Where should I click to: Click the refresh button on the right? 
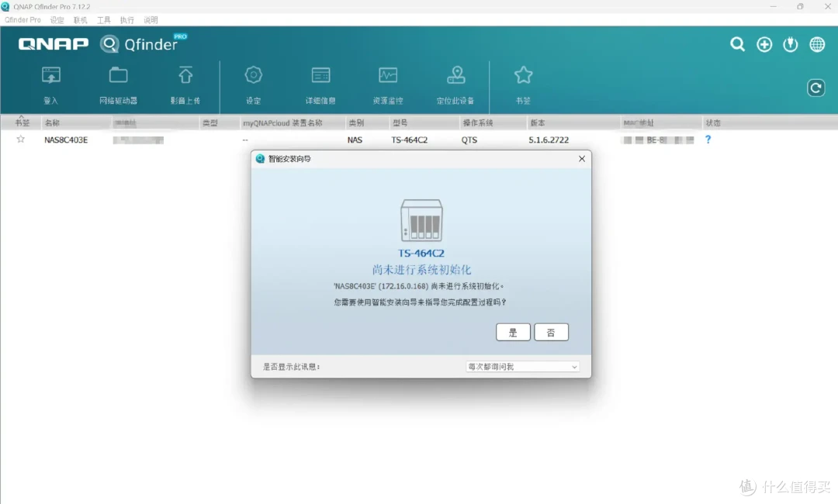tap(815, 88)
